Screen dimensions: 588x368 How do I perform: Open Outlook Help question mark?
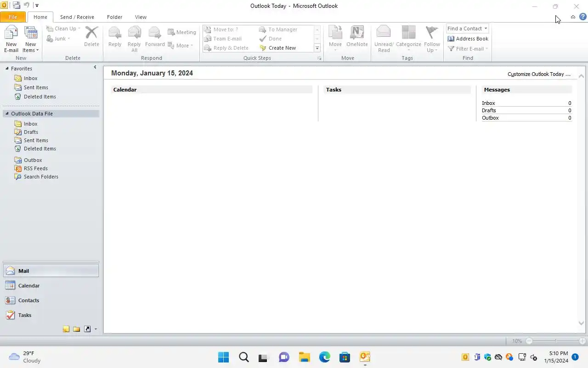coord(583,17)
